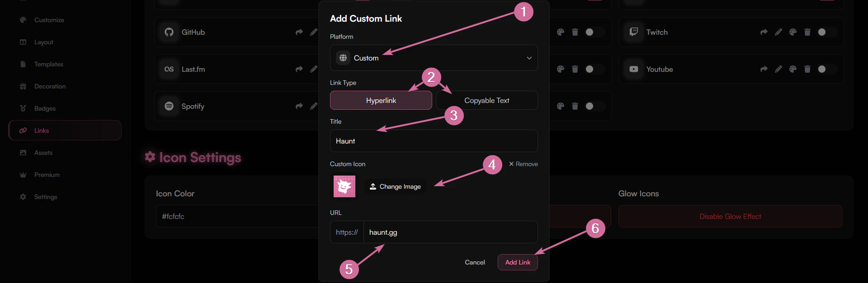Viewport: 868px width, 283px height.
Task: Click Disable Glow Effect button
Action: click(x=730, y=216)
